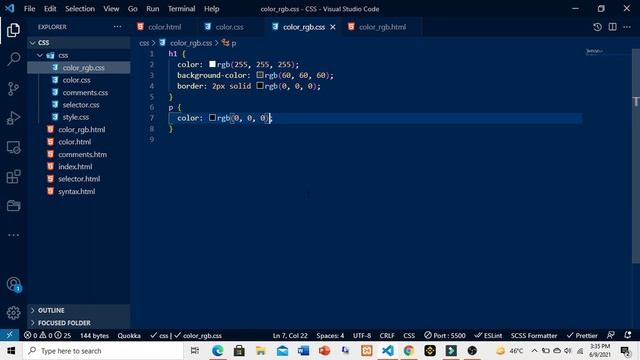The width and height of the screenshot is (640, 360).
Task: Open the Selection menu
Action: coord(80,9)
